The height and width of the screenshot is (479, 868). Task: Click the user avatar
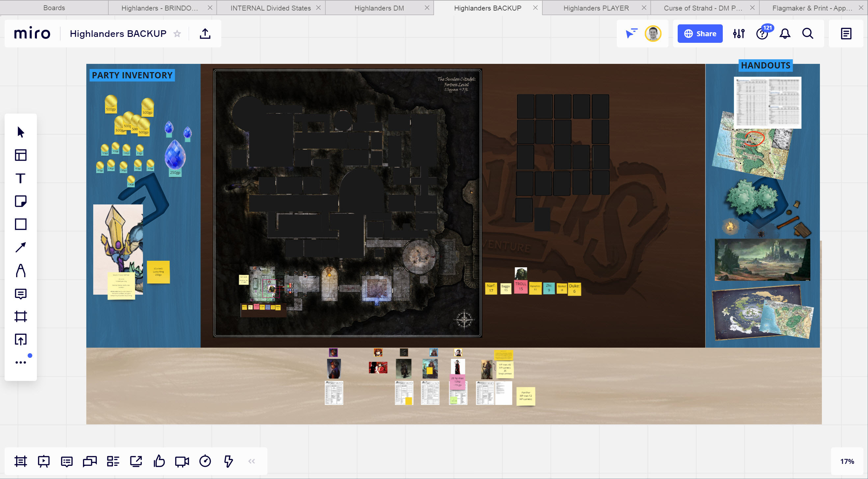click(653, 33)
